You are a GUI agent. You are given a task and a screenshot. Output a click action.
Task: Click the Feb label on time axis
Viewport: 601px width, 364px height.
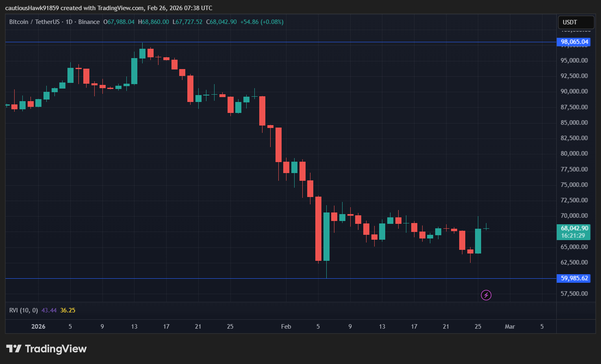click(x=286, y=326)
